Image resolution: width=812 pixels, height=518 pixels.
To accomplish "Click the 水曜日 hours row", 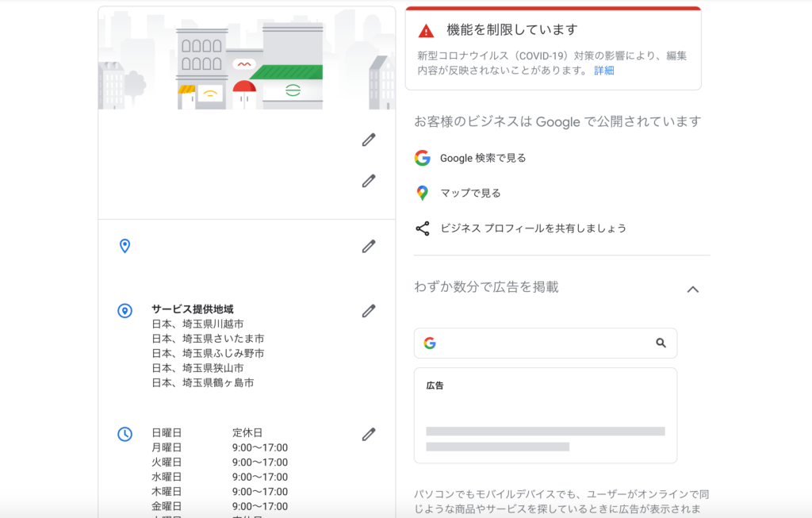I will tap(220, 477).
